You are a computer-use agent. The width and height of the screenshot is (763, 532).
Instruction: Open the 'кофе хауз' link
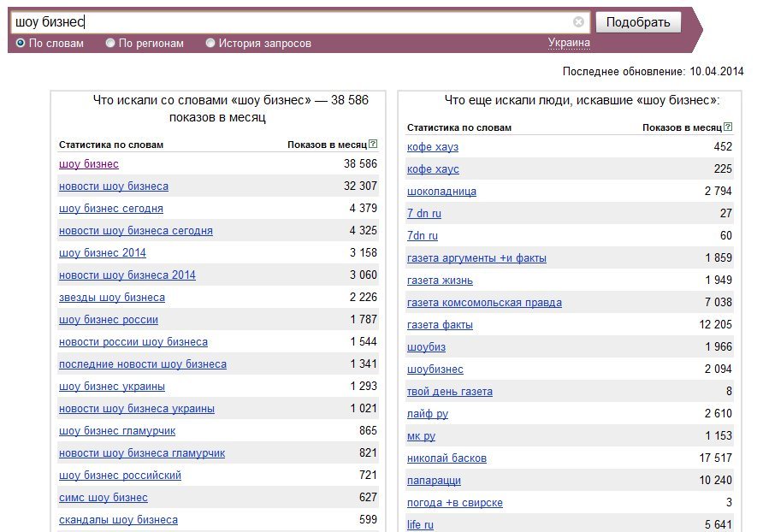pyautogui.click(x=433, y=147)
